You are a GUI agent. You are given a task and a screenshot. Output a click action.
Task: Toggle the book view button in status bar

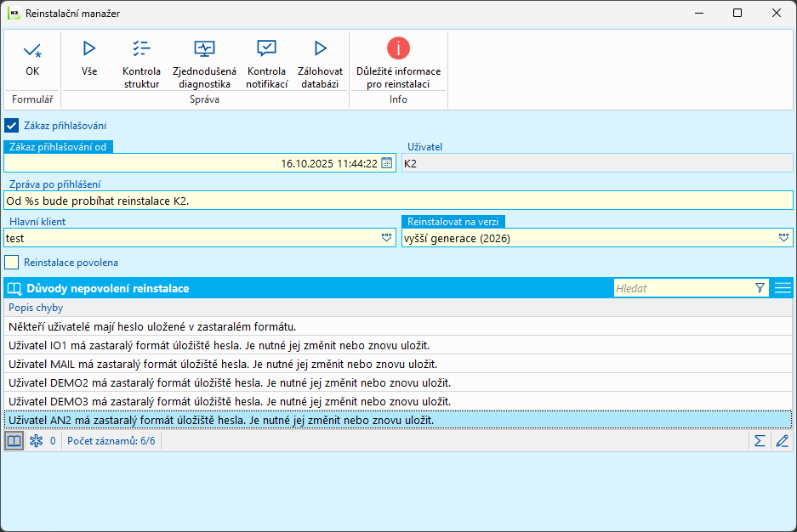pyautogui.click(x=14, y=441)
